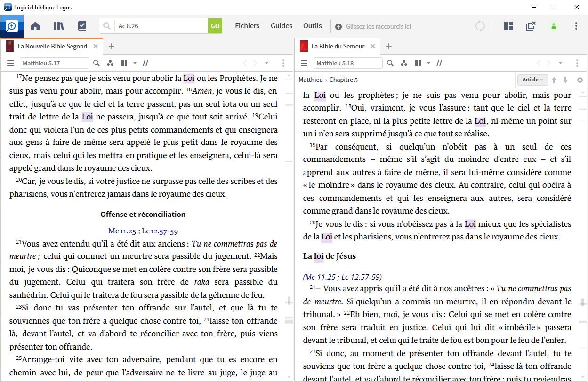Follow Lc 12.57-59 cross-reference in left panel
The image size is (588, 382).
[159, 231]
